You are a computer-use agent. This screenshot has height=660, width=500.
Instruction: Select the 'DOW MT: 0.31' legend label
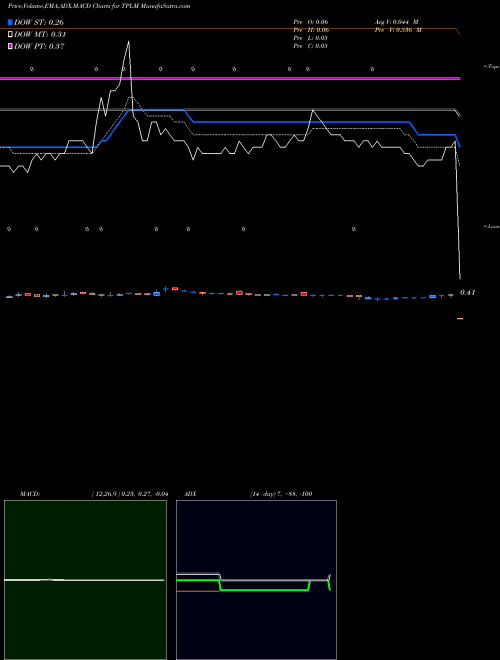[40, 34]
